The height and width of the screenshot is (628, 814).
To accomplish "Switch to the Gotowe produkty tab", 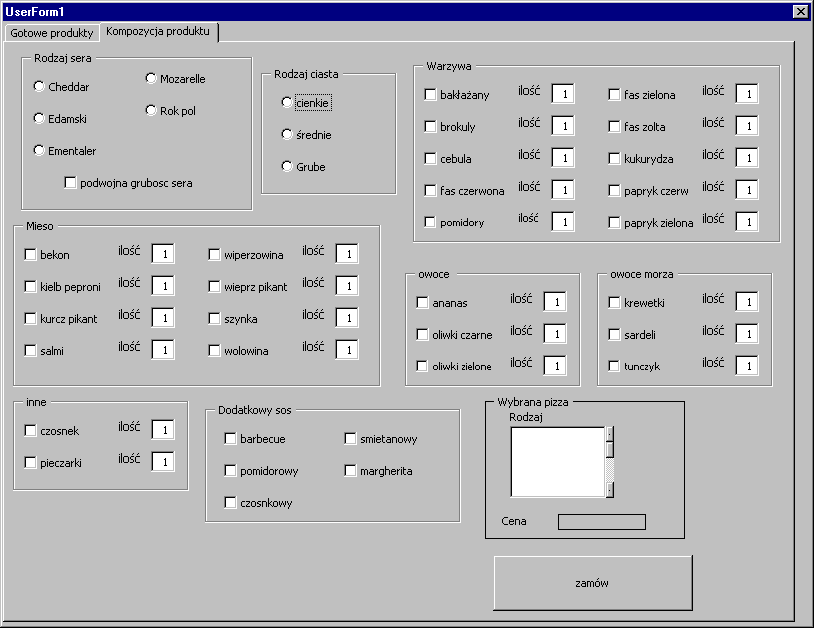I will 51,33.
